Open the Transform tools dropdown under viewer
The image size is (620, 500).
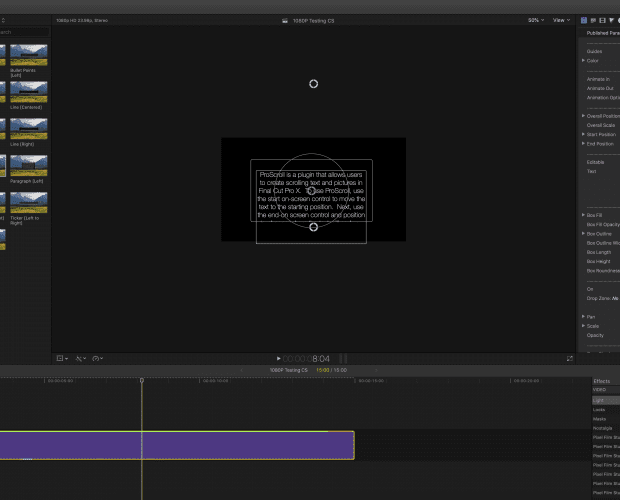point(62,358)
